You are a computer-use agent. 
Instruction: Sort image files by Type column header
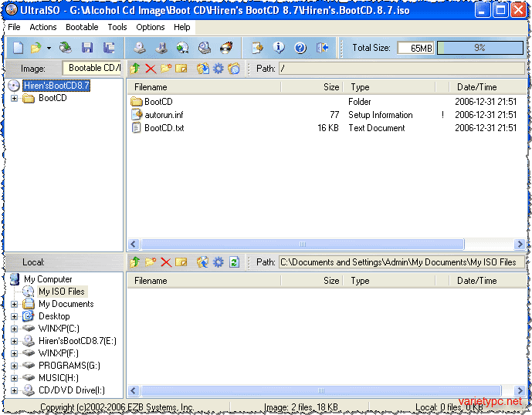[389, 87]
